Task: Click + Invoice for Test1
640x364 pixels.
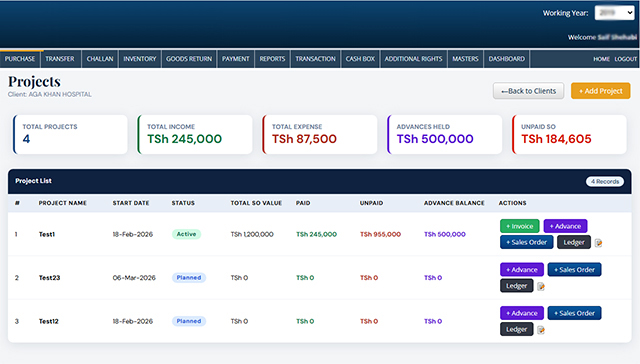Action: [520, 226]
